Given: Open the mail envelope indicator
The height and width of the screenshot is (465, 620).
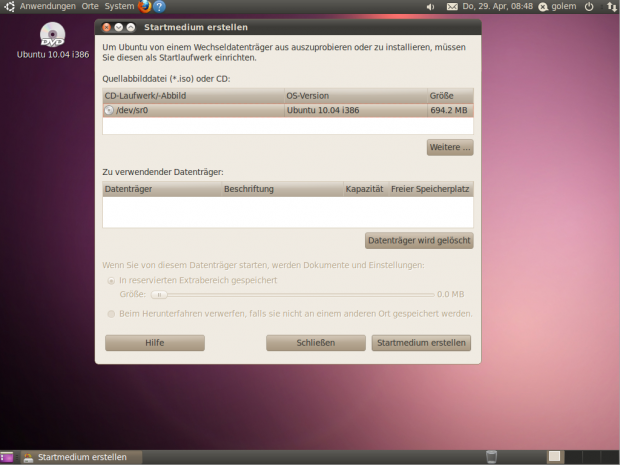Looking at the screenshot, I should coord(452,6).
